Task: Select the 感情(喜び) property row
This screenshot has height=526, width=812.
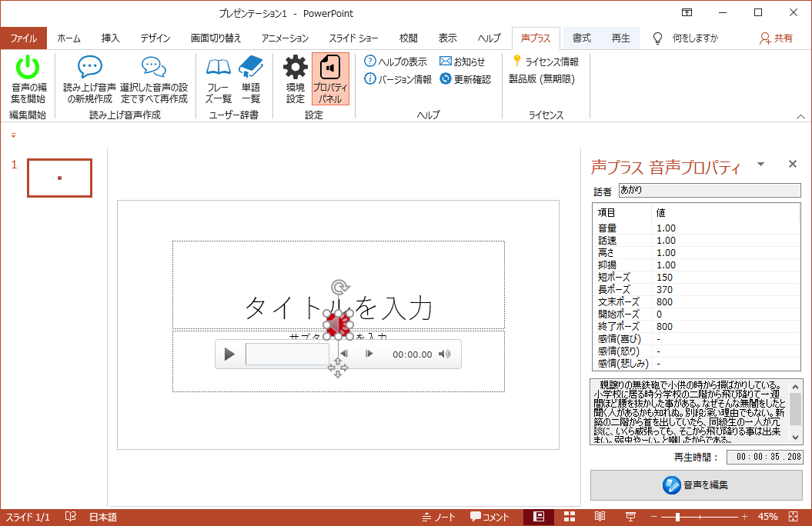Action: coord(697,339)
